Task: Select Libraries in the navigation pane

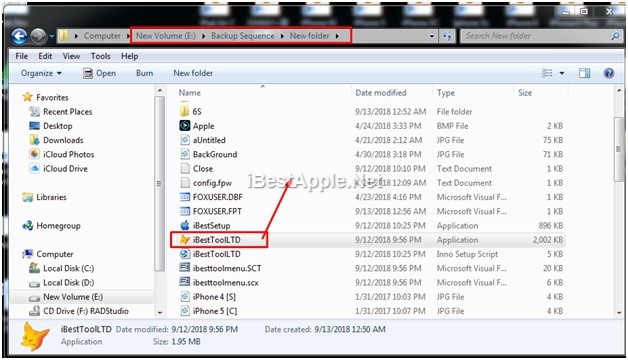Action: (x=51, y=197)
